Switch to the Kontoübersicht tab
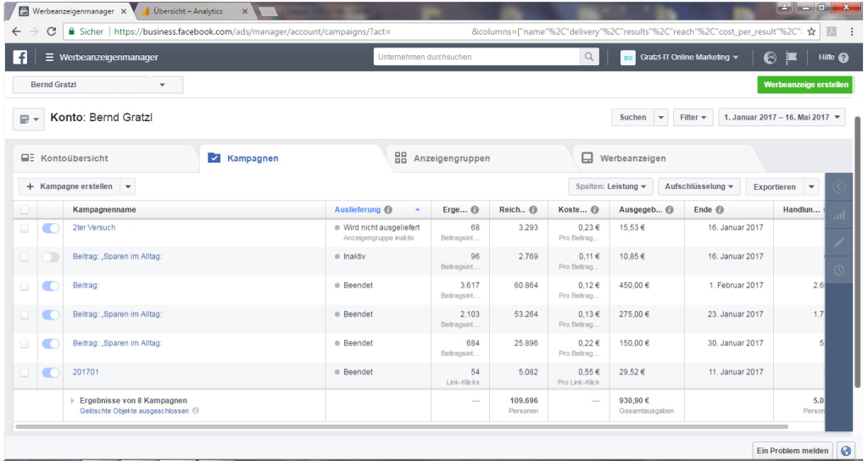 (76, 158)
